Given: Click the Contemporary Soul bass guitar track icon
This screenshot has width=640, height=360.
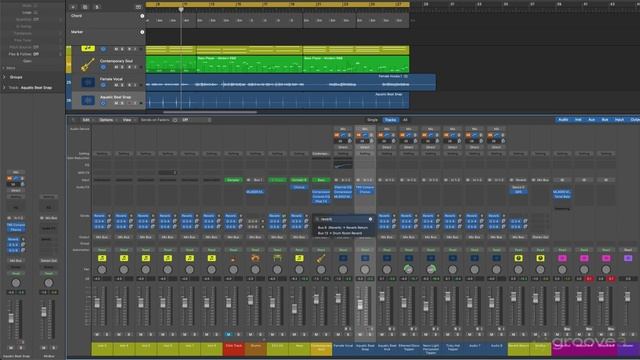Looking at the screenshot, I should (x=87, y=64).
